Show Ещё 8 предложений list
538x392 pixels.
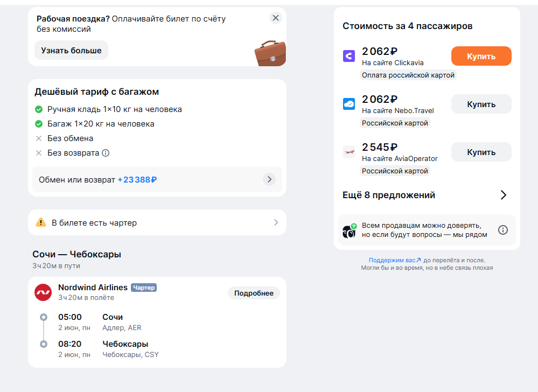[424, 195]
